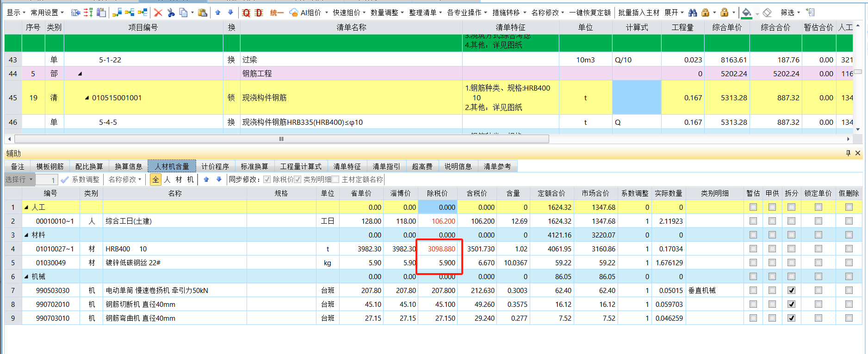Check 假删除 for 钢筋弯曲机 row
868x354 pixels.
849,318
